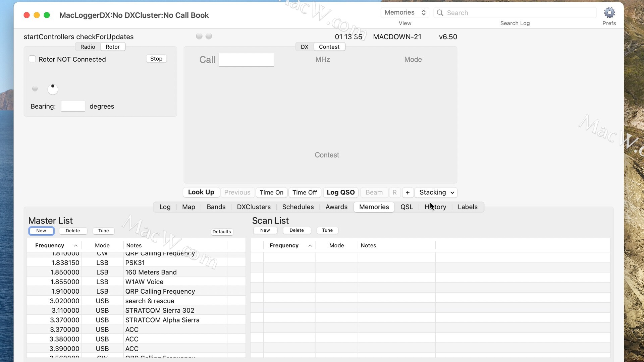Select the W1AW Voice row
644x362 pixels.
click(136, 282)
